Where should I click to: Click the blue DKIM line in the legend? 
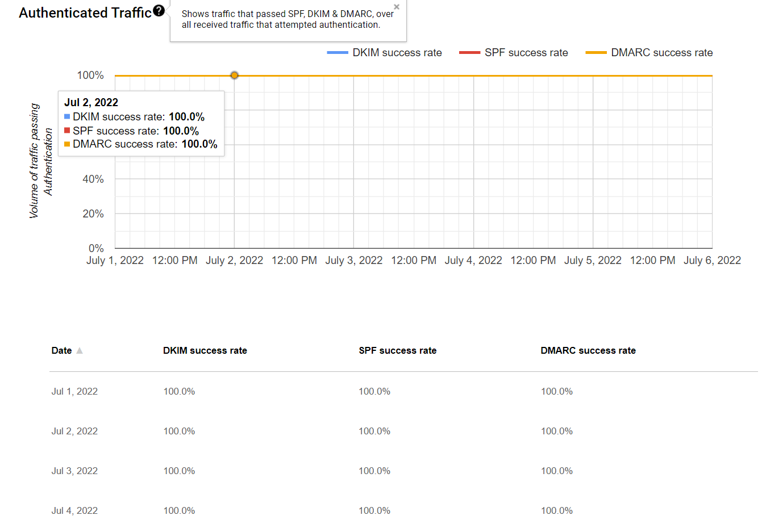pos(338,53)
